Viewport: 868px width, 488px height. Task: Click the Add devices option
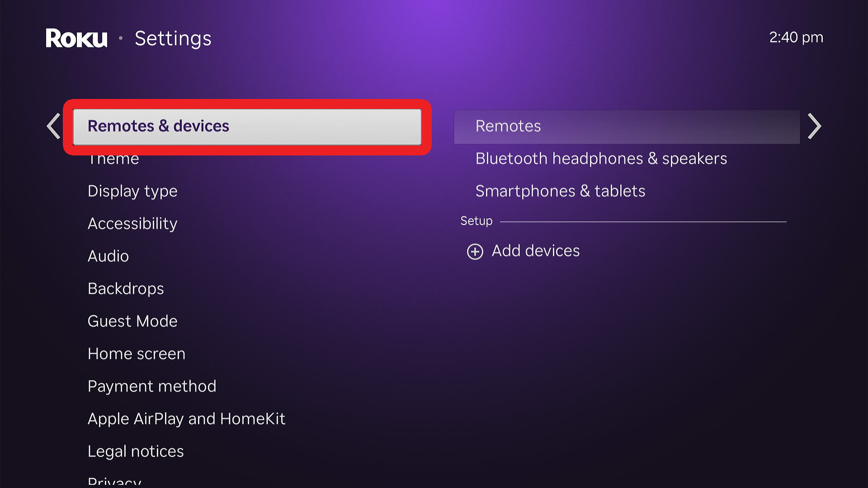535,251
